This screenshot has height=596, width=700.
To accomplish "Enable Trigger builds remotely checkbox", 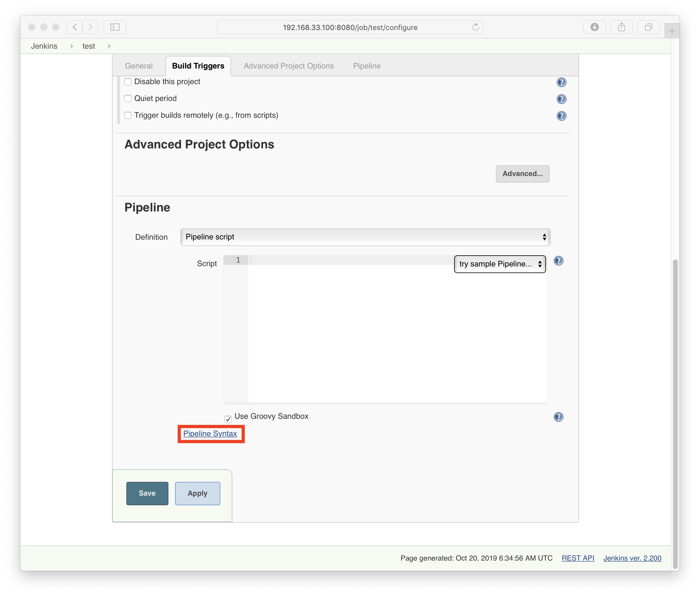I will click(x=128, y=116).
